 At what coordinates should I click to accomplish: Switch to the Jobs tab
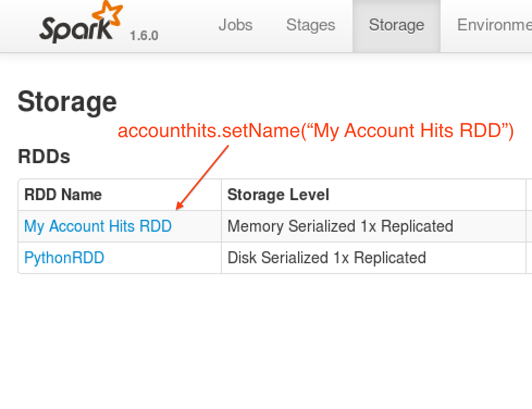[x=235, y=24]
